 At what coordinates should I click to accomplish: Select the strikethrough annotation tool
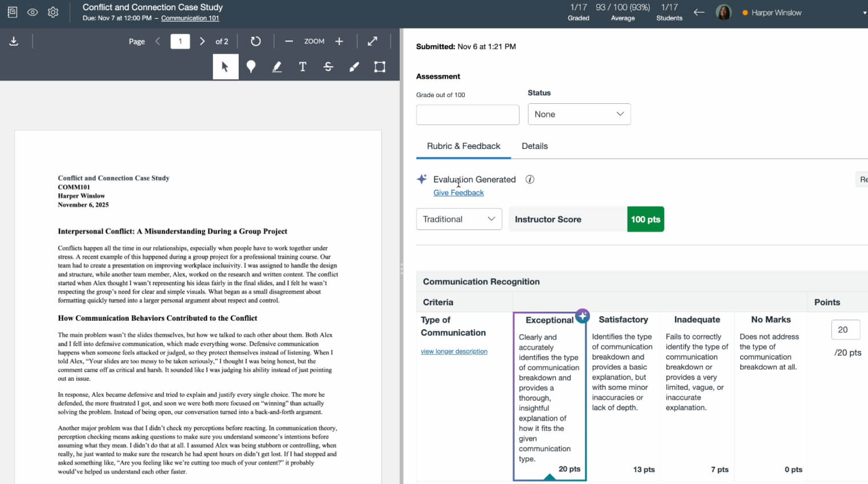click(x=328, y=67)
